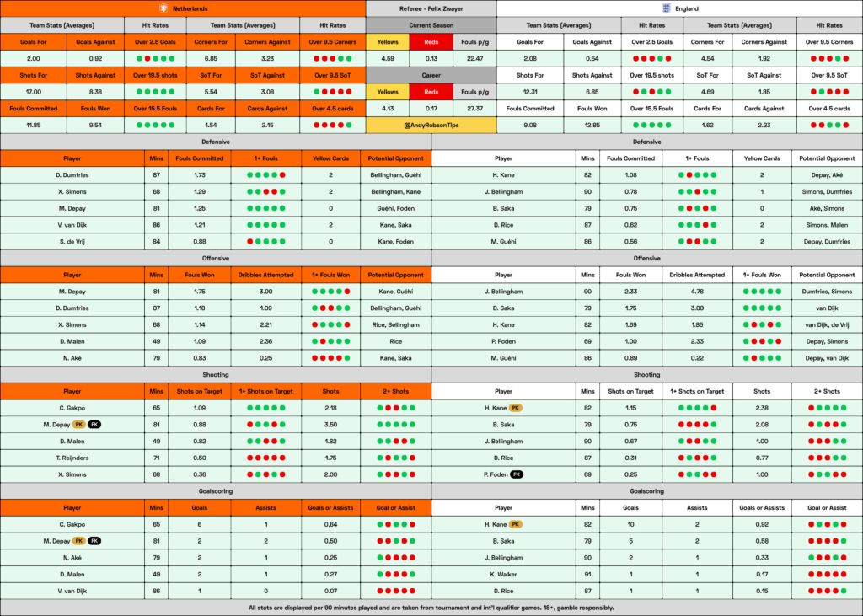Click P. Foden's FK badge in England Shooting
The width and height of the screenshot is (863, 616).
(517, 474)
